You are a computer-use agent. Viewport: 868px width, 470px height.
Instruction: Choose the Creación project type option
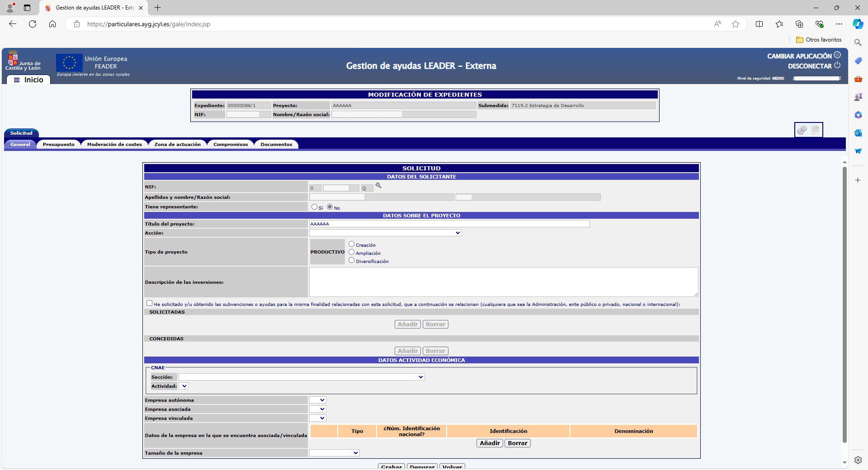click(351, 244)
